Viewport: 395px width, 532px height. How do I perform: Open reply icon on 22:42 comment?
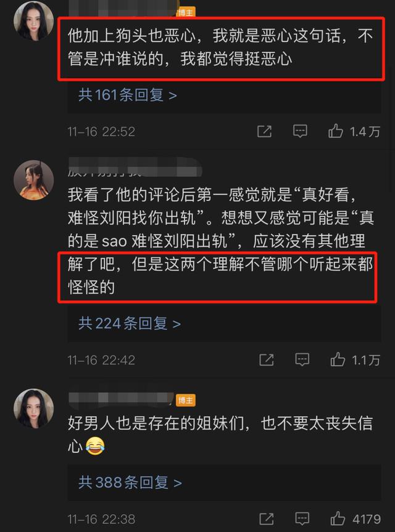[x=302, y=359]
